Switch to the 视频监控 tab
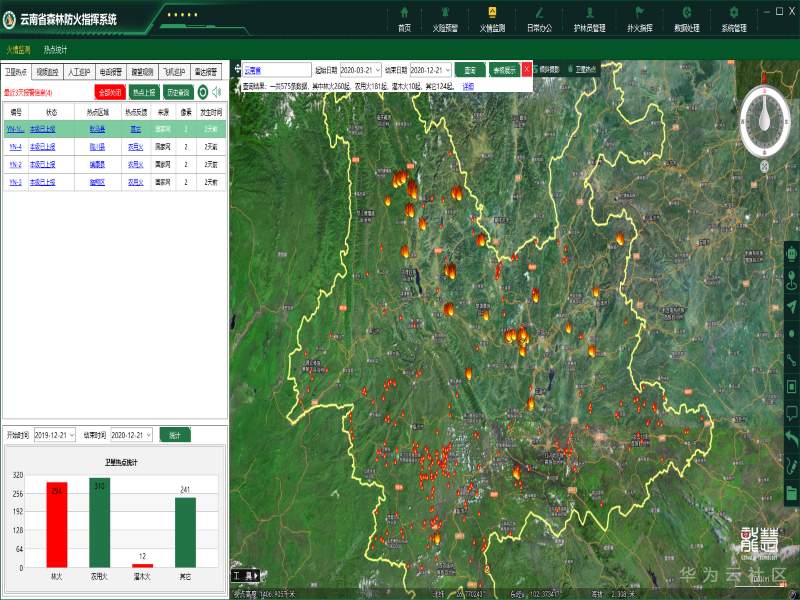Image resolution: width=800 pixels, height=600 pixels. coord(46,72)
